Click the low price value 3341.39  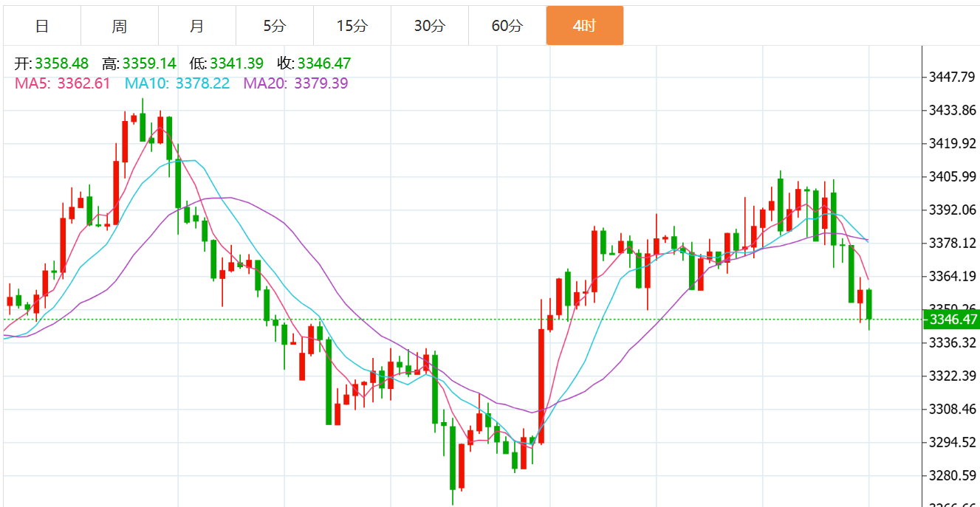[236, 64]
